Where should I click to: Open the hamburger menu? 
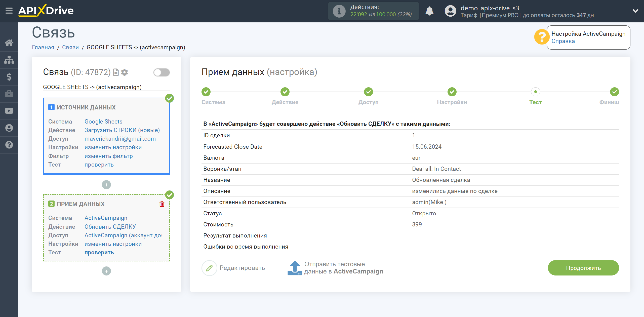(x=9, y=11)
